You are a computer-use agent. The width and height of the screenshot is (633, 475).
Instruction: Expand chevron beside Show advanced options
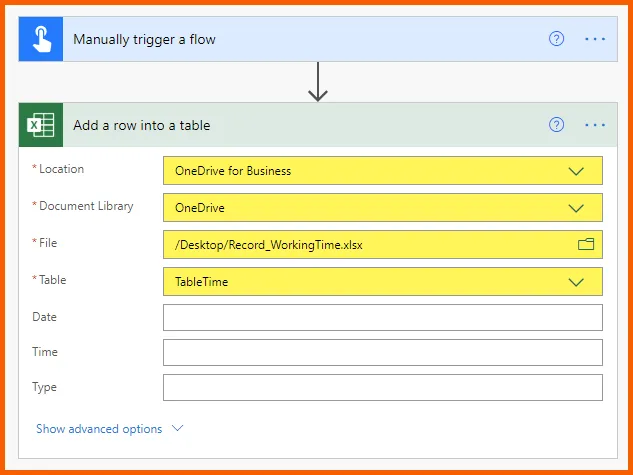click(178, 428)
